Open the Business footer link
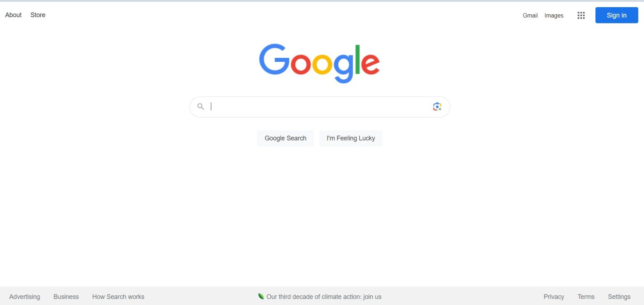The height and width of the screenshot is (305, 644). click(66, 297)
